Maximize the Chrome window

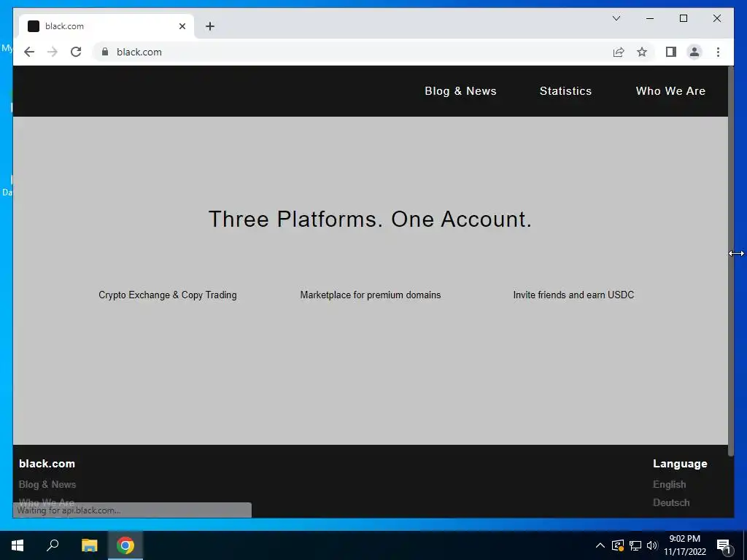[x=683, y=18]
